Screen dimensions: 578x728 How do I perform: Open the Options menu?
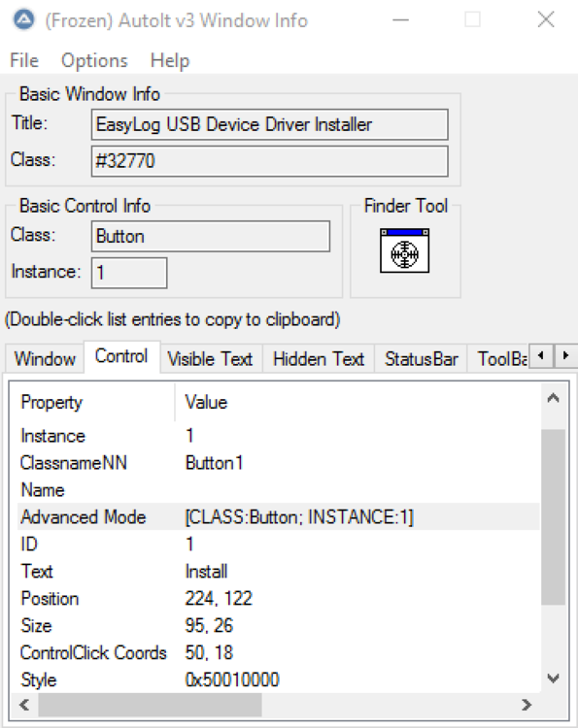coord(94,61)
